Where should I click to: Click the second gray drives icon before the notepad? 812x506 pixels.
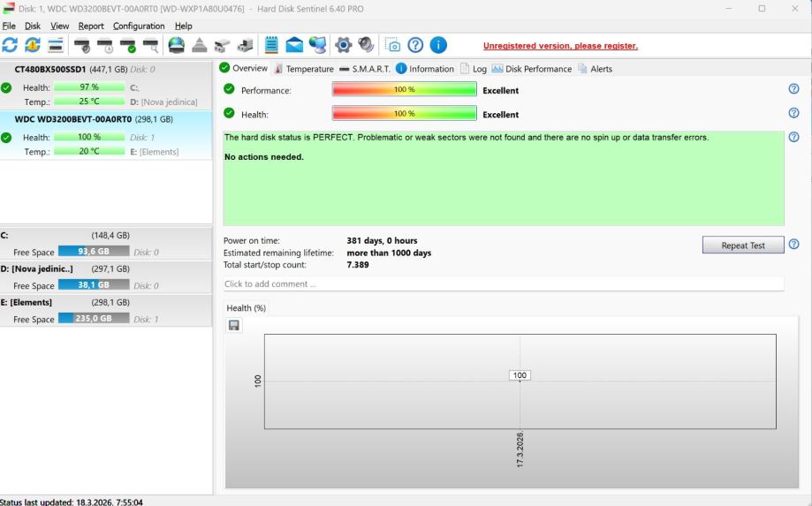point(245,46)
